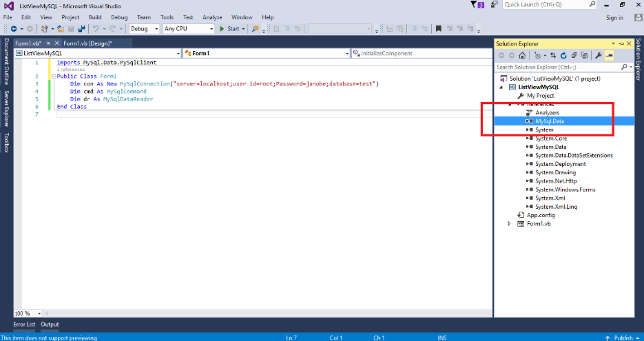
Task: Click the Refresh icon in Solution Explorer
Action: [563, 56]
